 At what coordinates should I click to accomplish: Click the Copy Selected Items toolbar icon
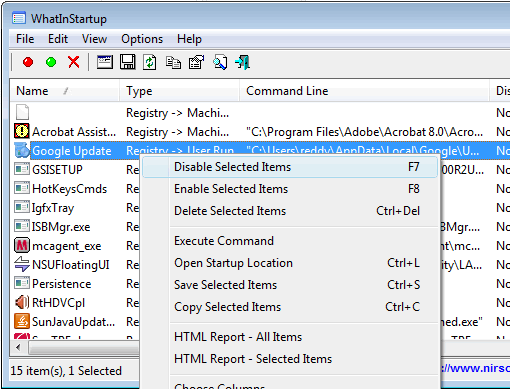click(173, 63)
